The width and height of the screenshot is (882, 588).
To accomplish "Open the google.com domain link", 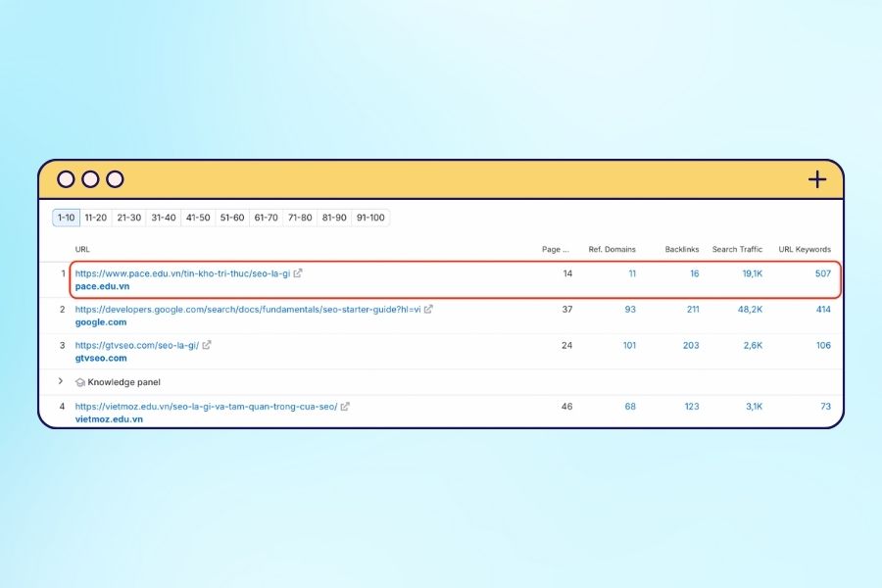I will pyautogui.click(x=101, y=321).
